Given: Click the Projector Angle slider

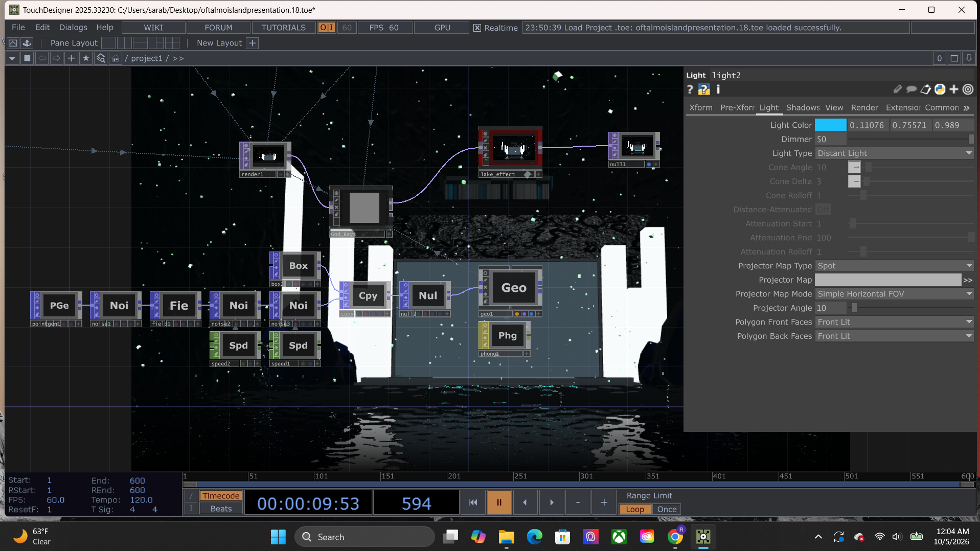Looking at the screenshot, I should click(x=910, y=308).
